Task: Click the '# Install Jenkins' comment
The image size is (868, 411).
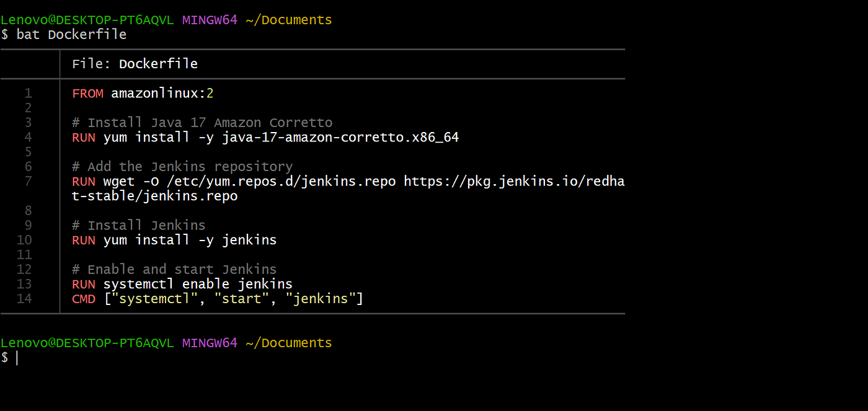Action: 139,226
